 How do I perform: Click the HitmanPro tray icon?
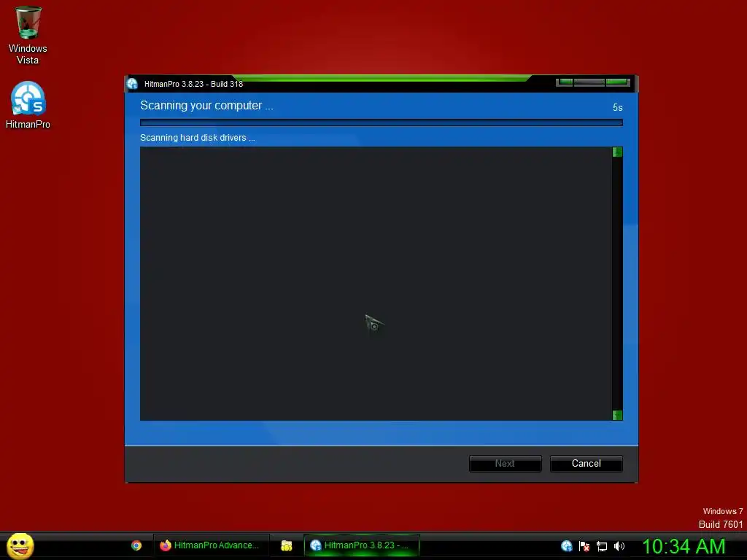[x=566, y=546]
